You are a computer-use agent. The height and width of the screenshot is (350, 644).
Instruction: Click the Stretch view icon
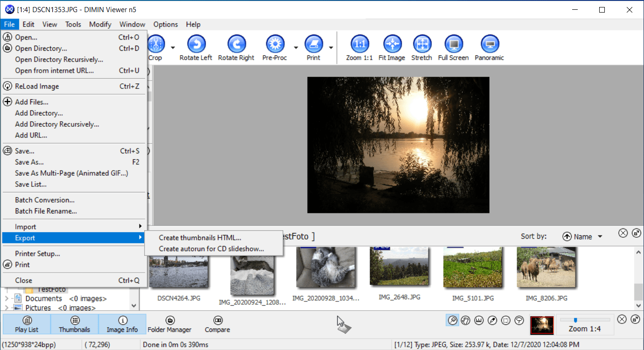(x=422, y=44)
